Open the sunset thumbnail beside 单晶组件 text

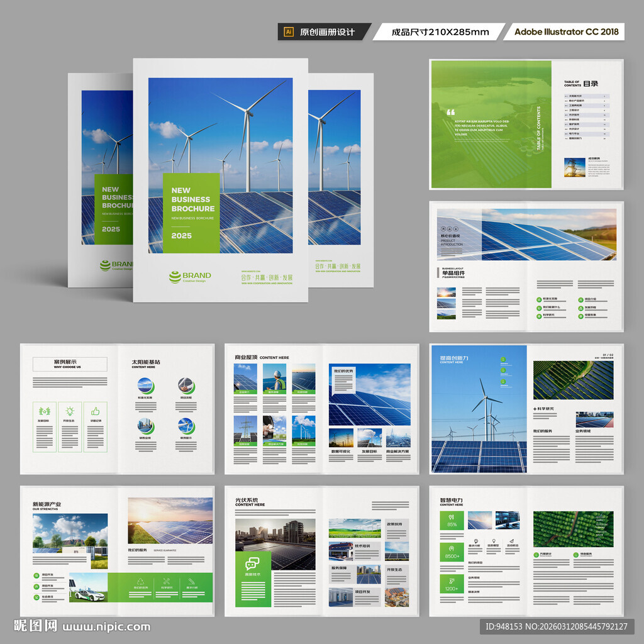pyautogui.click(x=446, y=292)
